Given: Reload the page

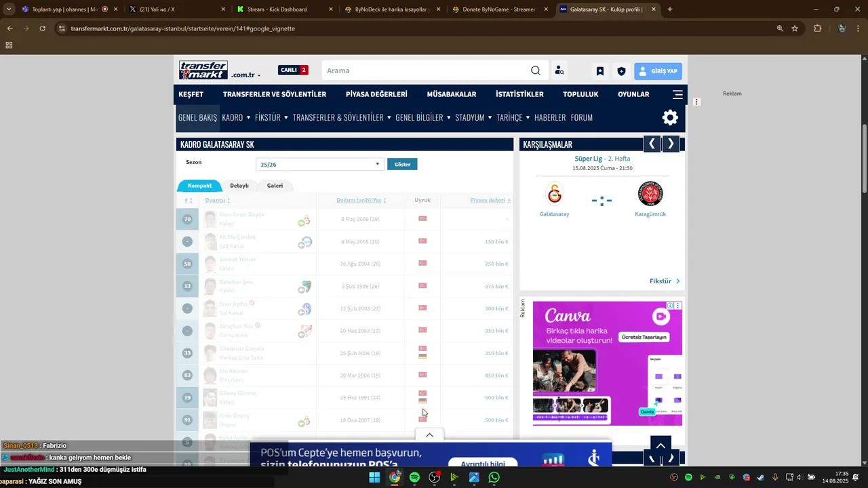Looking at the screenshot, I should tap(42, 28).
